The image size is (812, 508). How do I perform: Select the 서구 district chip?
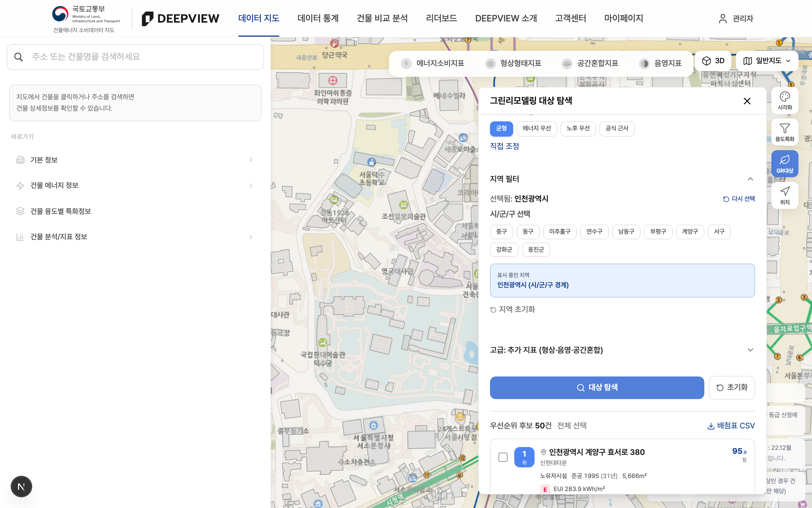719,232
